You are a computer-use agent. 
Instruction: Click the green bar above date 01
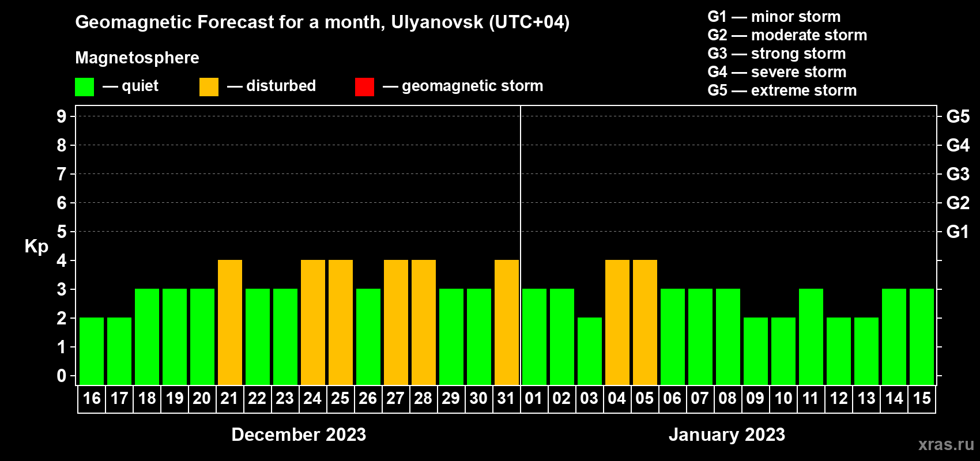pos(534,337)
